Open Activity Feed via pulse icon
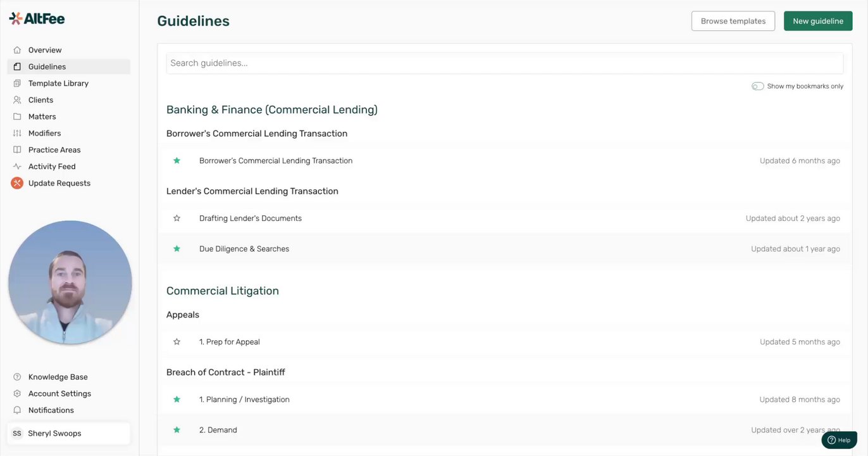Viewport: 868px width, 456px height. pyautogui.click(x=17, y=167)
